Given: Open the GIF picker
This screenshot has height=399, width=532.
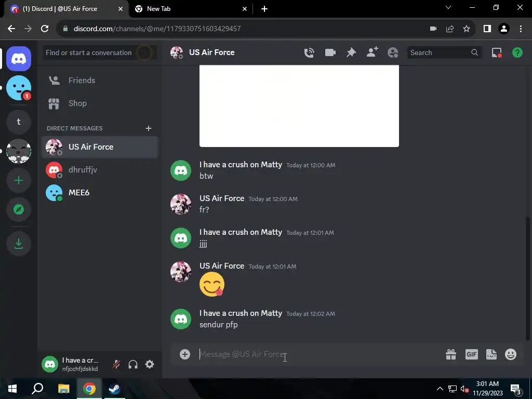Looking at the screenshot, I should tap(472, 354).
